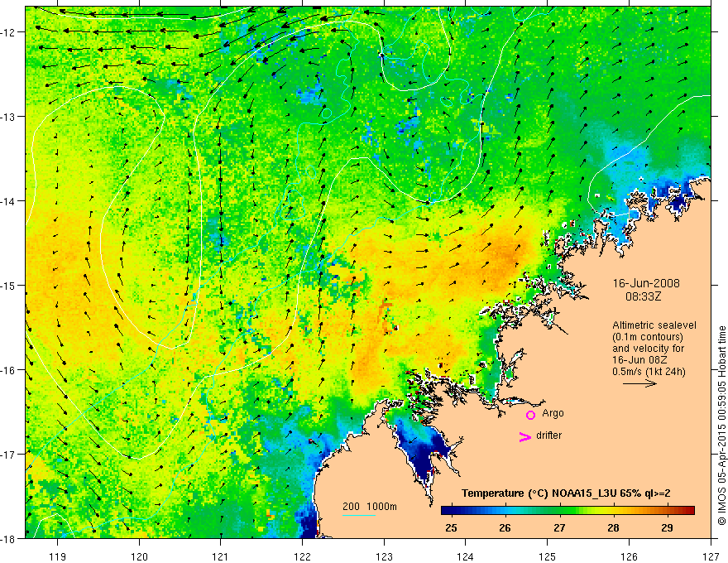Click the 'Argo' legend label
This screenshot has width=728, height=563.
click(553, 413)
